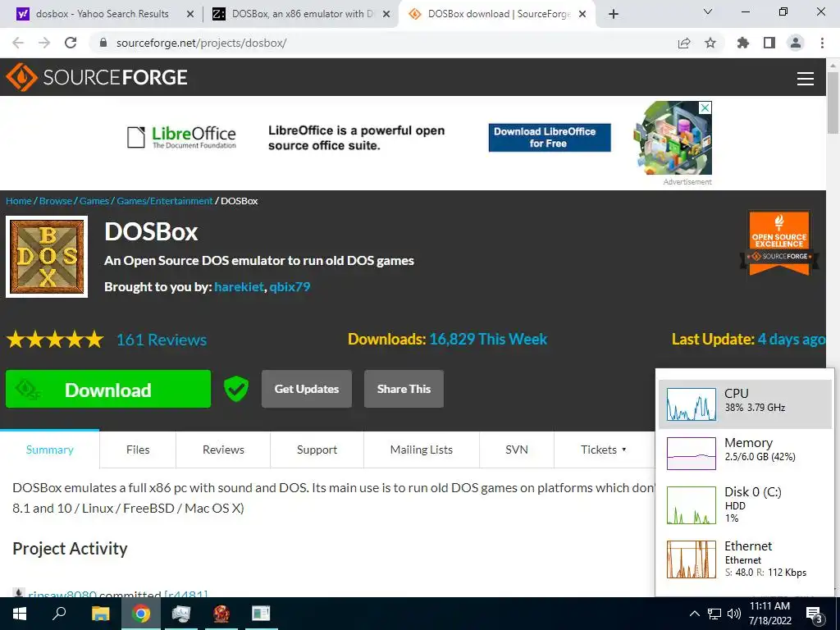Switch to the DOSBox x86 emulator tab
The image size is (840, 630).
click(x=301, y=14)
